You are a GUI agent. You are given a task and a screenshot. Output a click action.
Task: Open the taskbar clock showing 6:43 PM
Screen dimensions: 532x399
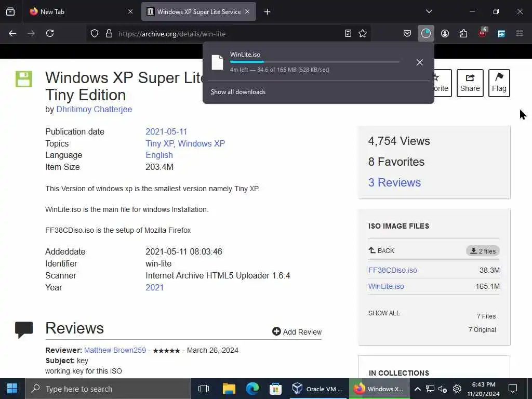point(484,389)
